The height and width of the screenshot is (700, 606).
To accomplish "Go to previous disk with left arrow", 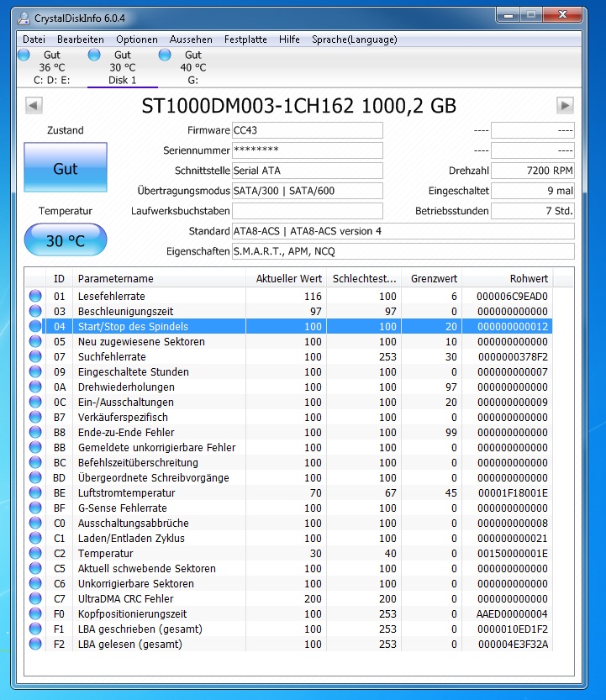I will 34,106.
